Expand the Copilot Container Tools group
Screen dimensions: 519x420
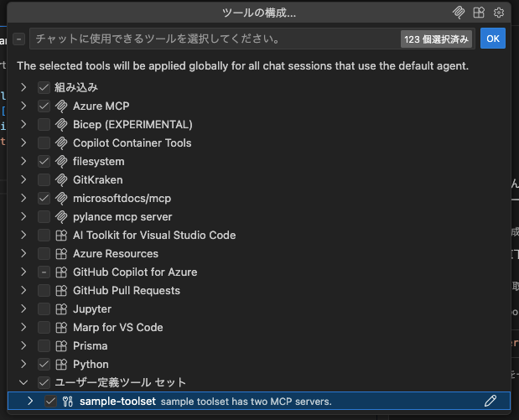point(23,143)
